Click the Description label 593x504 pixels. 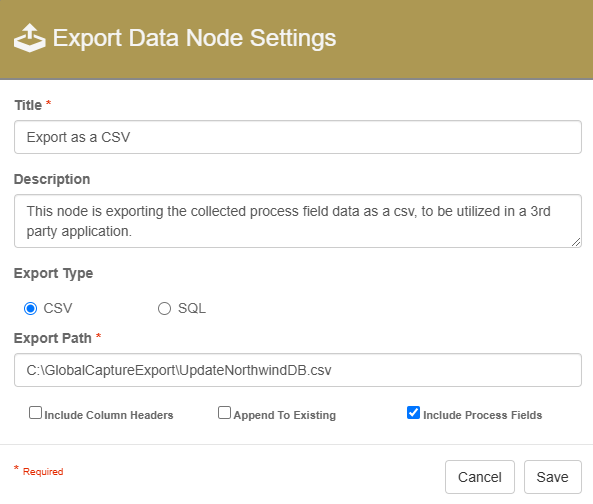pos(52,179)
